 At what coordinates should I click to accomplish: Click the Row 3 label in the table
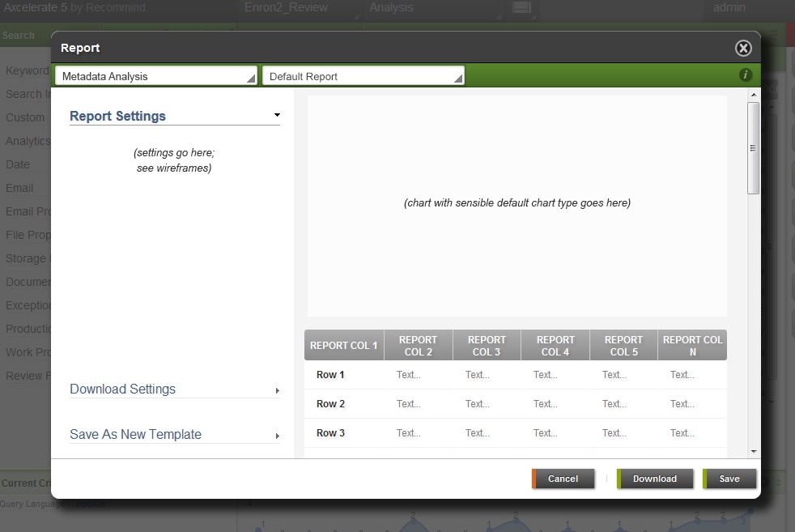point(330,433)
